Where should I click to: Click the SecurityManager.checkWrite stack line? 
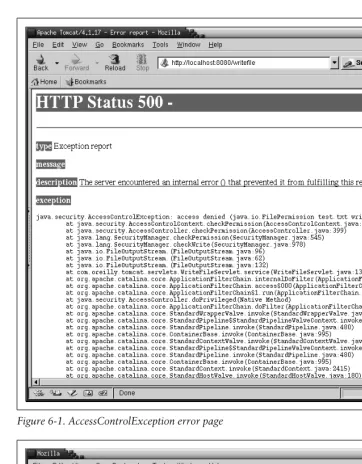click(x=185, y=245)
